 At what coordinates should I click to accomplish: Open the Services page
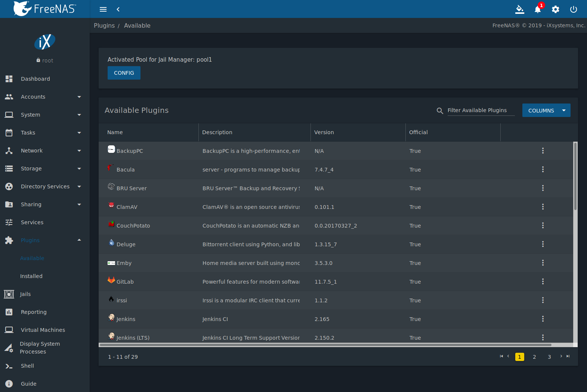[45, 222]
